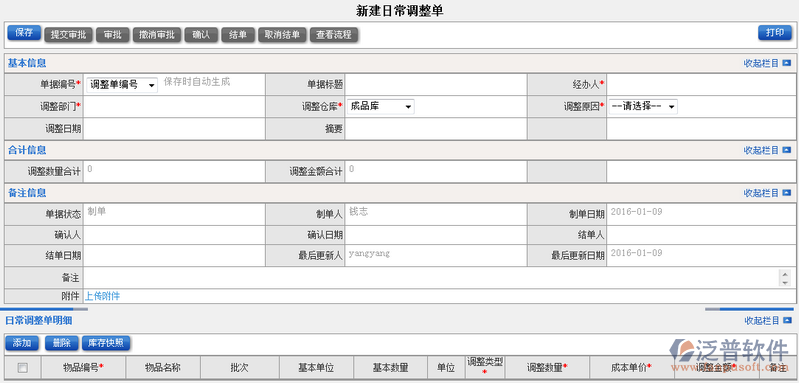Collapse the 基本信息 section via its arrow icon
Viewport: 799px width, 383px height.
786,64
